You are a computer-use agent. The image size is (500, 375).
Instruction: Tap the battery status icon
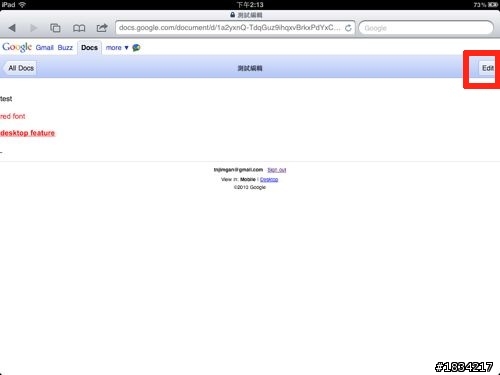(x=493, y=5)
